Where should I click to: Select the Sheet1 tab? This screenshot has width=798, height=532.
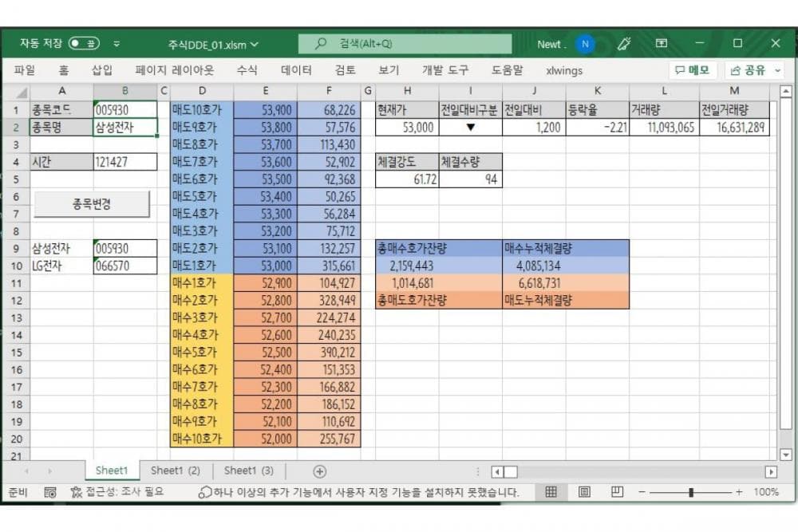pos(112,471)
